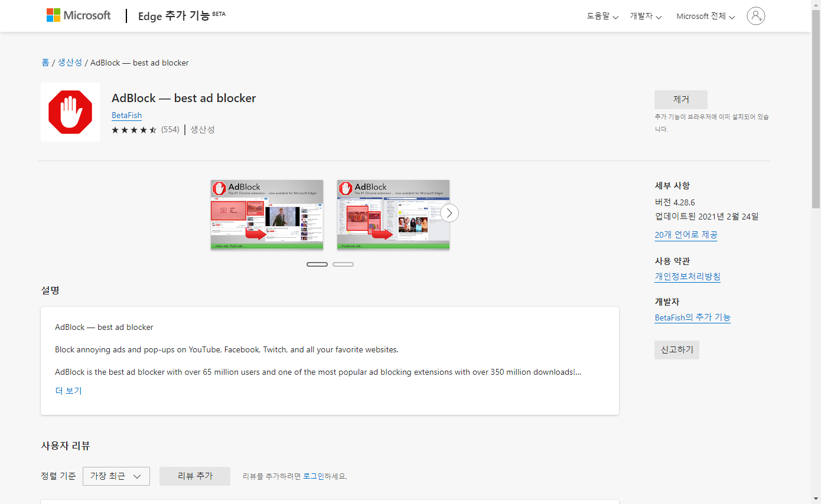Click the 리뷰 추가 button
The height and width of the screenshot is (504, 821).
pyautogui.click(x=195, y=476)
